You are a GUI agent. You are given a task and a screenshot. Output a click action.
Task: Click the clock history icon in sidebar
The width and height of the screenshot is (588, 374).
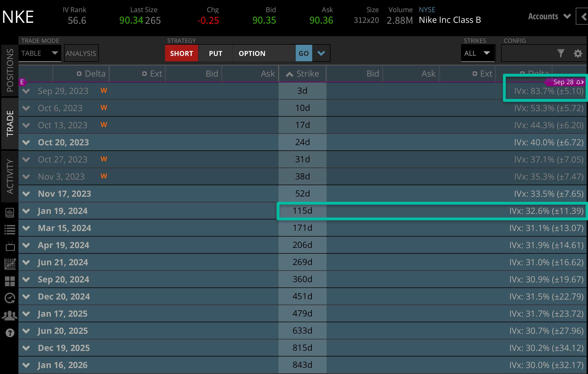(x=10, y=298)
